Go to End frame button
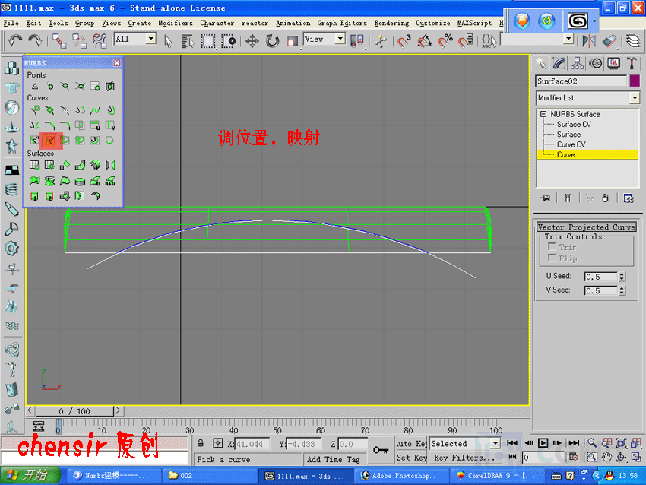This screenshot has height=485, width=646. (573, 443)
